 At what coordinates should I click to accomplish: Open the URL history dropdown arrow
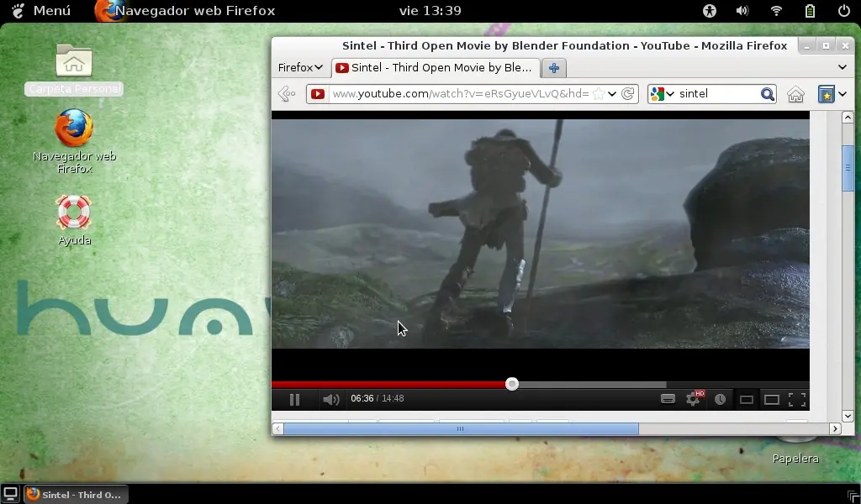[612, 94]
